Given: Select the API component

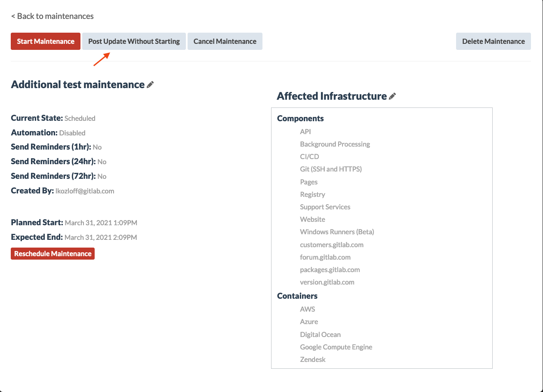Looking at the screenshot, I should point(305,132).
